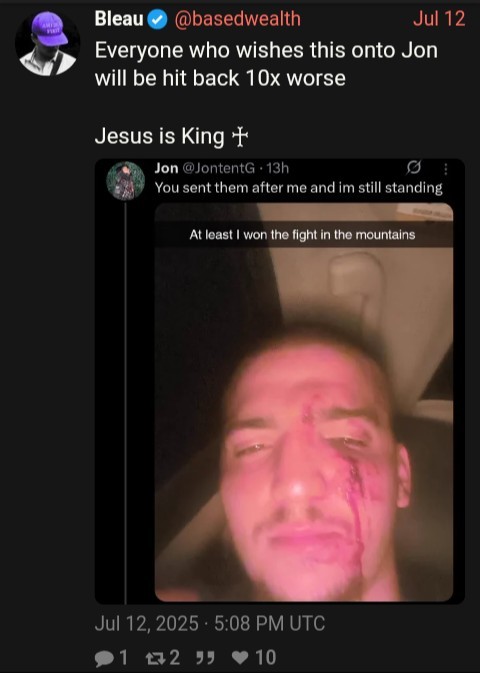Open the quoted tweet's photo
Image resolution: width=480 pixels, height=673 pixels.
(x=304, y=402)
